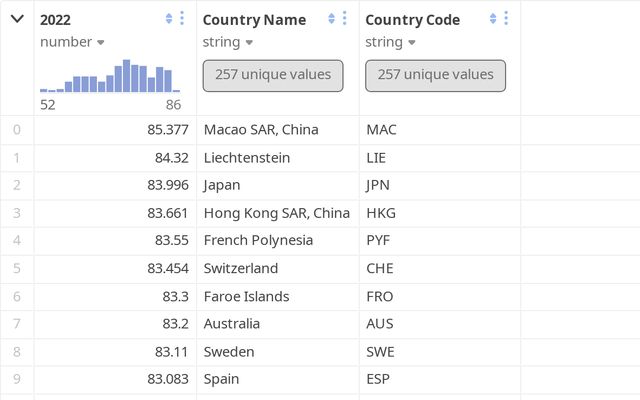The height and width of the screenshot is (400, 640).
Task: Select the AUS country code cell
Action: (x=440, y=324)
